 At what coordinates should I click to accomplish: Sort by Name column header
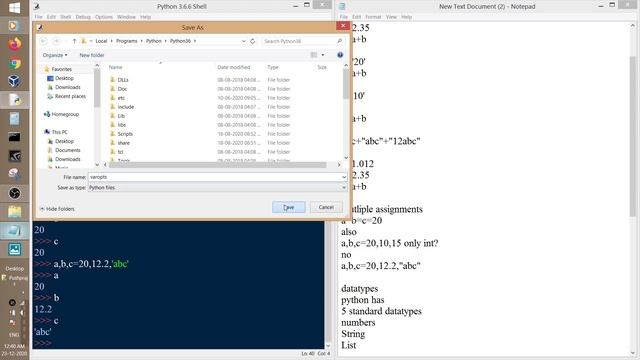(x=116, y=67)
